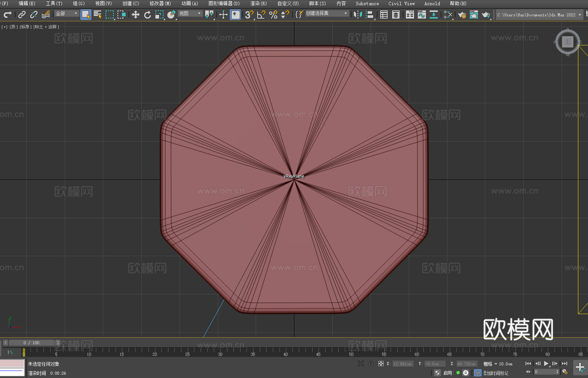
Task: Open the Substance menu
Action: [x=367, y=3]
